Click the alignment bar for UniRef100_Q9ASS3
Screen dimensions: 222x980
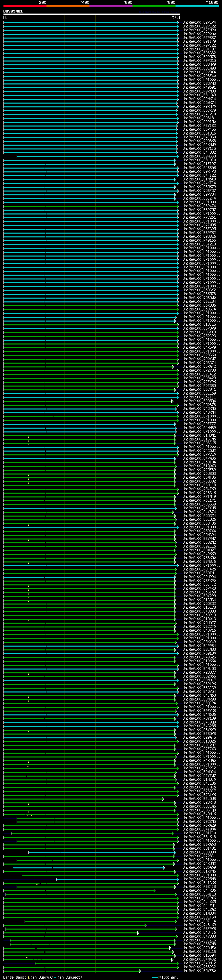[x=97, y=156]
